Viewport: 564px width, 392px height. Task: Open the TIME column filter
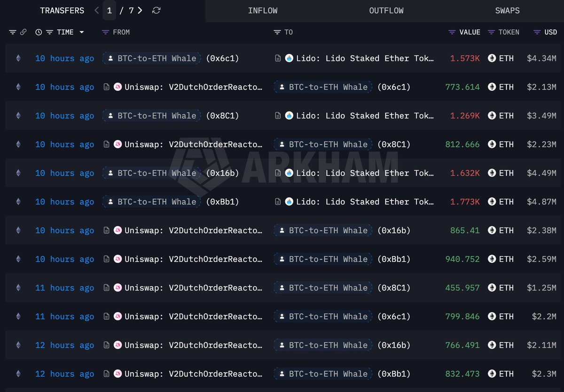pos(49,32)
